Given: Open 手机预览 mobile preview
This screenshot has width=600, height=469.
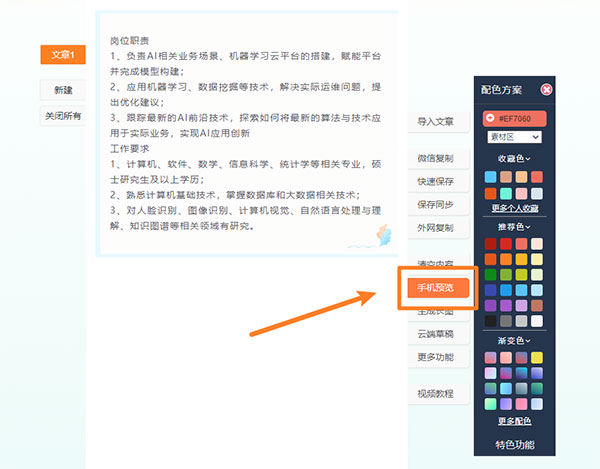Looking at the screenshot, I should tap(436, 288).
